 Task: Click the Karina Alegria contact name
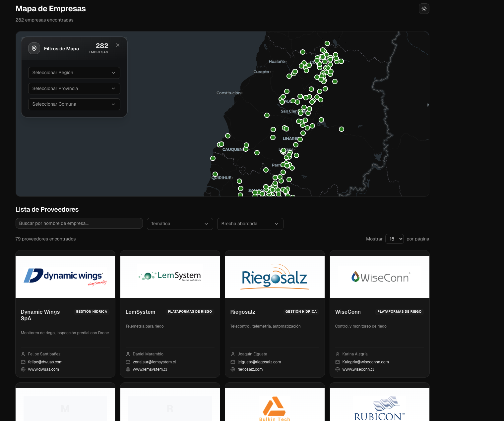click(355, 354)
